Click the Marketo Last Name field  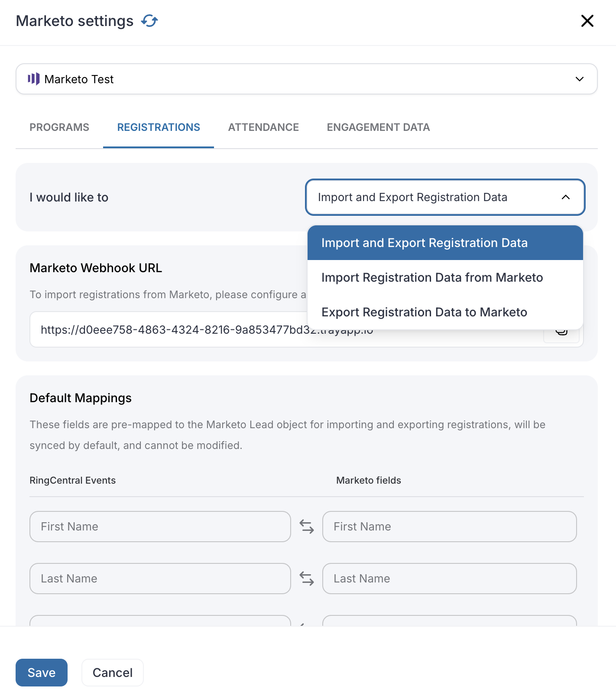coord(450,579)
